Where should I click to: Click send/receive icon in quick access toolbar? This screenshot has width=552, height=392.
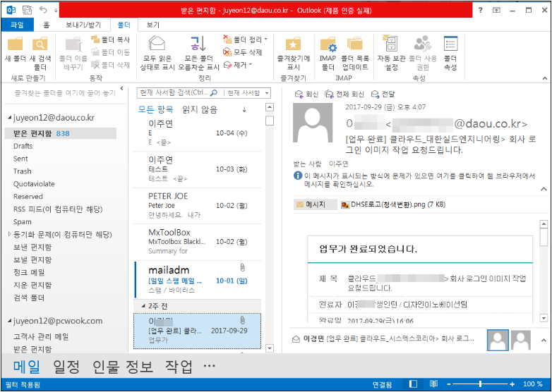[x=27, y=10]
